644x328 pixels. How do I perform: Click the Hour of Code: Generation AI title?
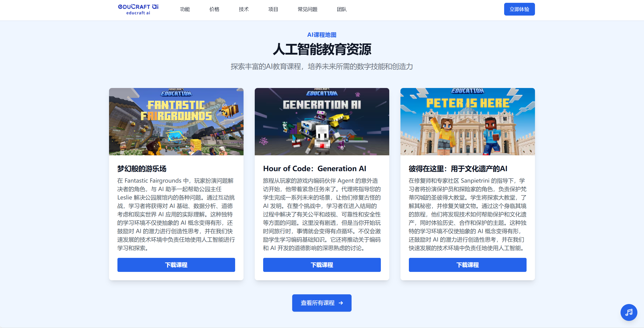click(x=315, y=169)
